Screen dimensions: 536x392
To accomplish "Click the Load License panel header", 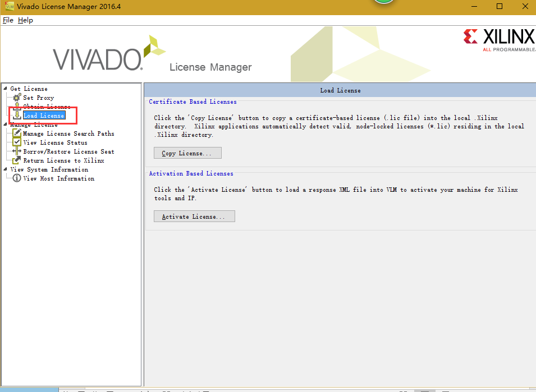I will (x=340, y=90).
